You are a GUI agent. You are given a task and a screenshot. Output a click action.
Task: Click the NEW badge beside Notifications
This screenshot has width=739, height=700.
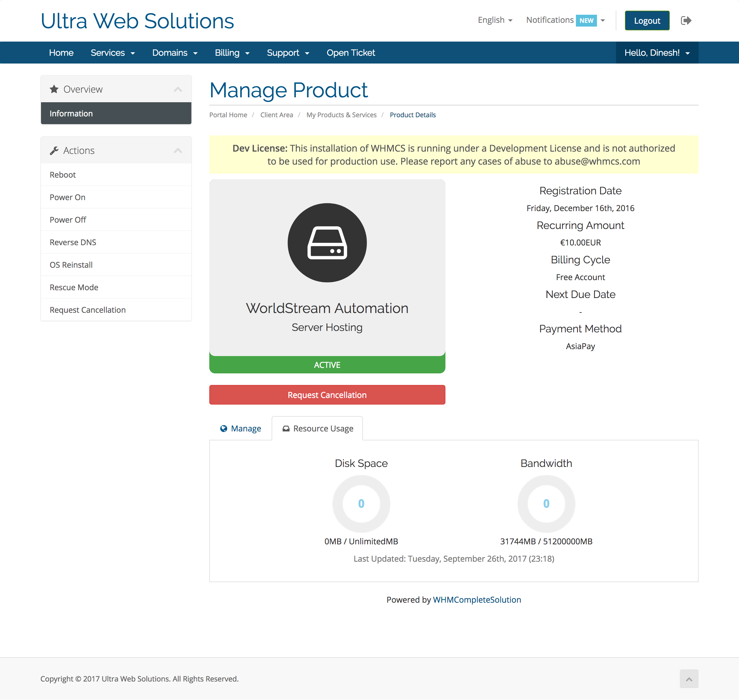[x=586, y=21]
